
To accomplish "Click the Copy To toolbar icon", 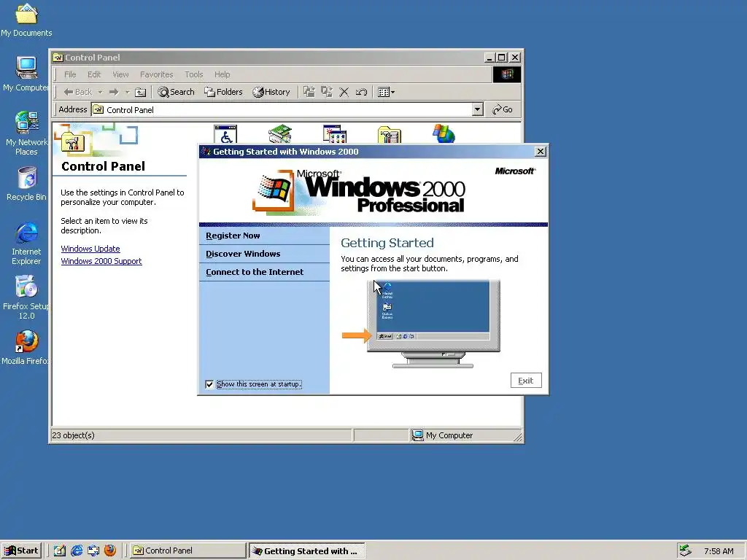I will [327, 92].
